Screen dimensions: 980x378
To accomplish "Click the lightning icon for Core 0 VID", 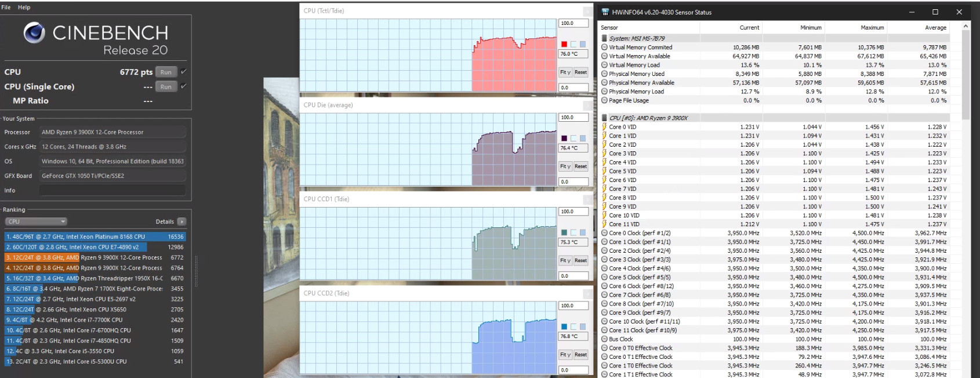I will tap(604, 127).
